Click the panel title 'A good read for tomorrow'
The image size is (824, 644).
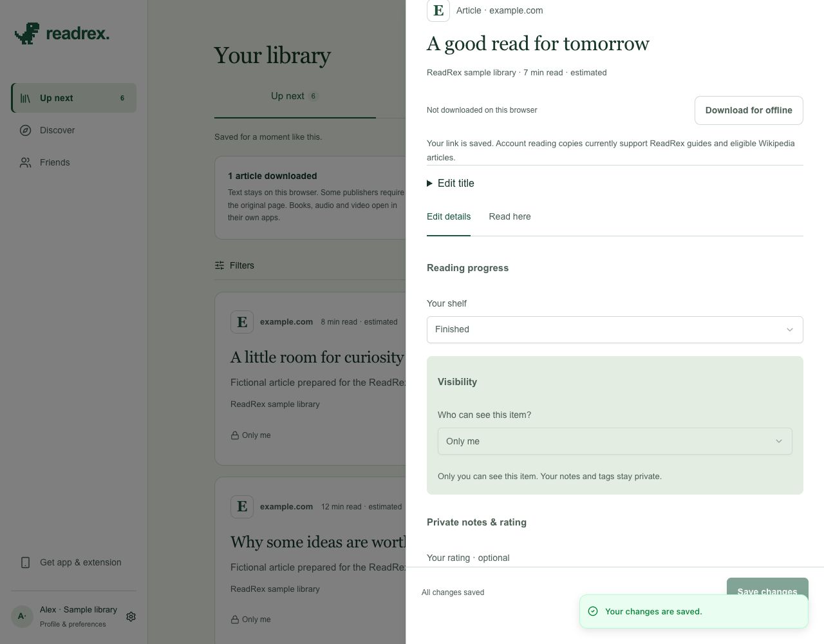click(538, 44)
